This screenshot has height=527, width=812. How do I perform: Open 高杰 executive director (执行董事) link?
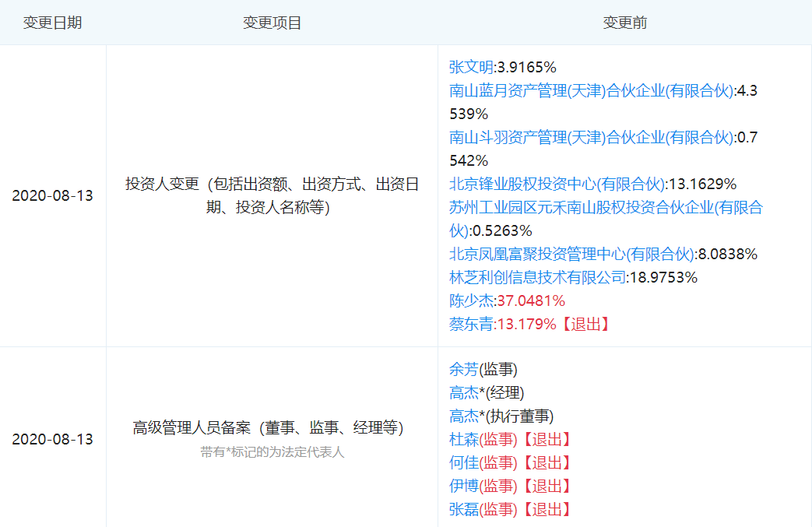pyautogui.click(x=463, y=416)
